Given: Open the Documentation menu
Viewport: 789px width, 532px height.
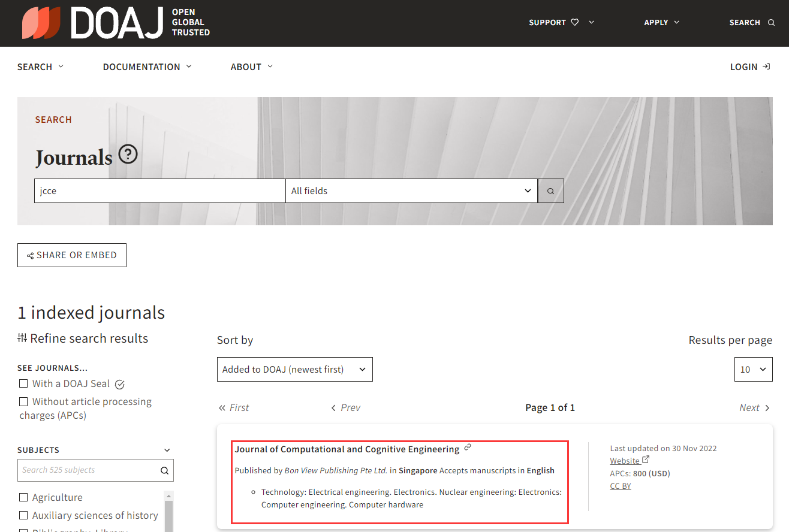Looking at the screenshot, I should [x=147, y=66].
